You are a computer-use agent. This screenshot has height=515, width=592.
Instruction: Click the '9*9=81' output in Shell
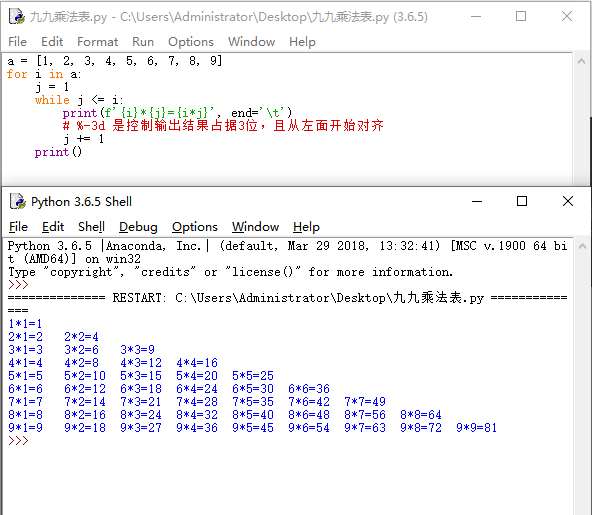477,428
